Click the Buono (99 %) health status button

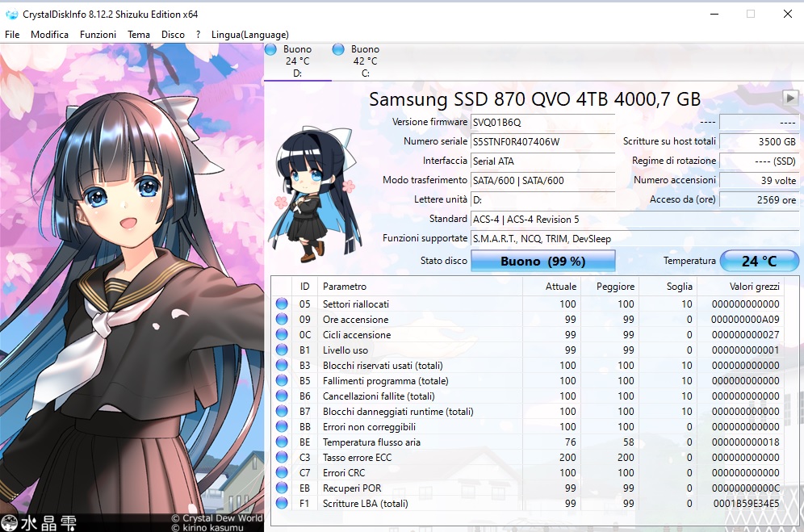tap(543, 261)
